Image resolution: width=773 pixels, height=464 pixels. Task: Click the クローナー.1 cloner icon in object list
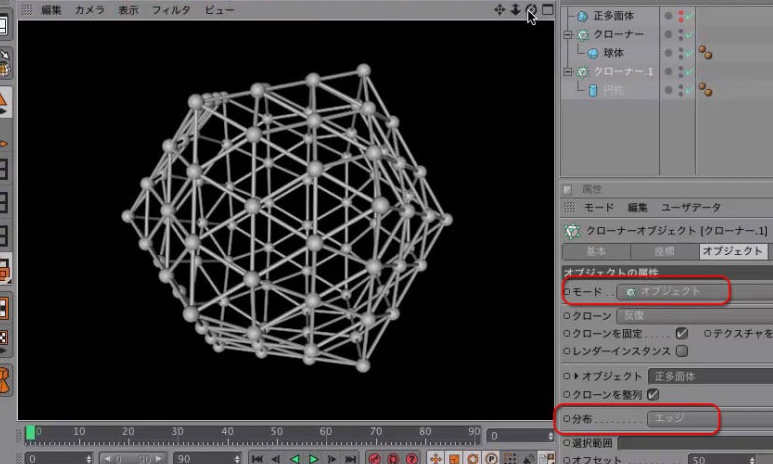click(x=583, y=72)
